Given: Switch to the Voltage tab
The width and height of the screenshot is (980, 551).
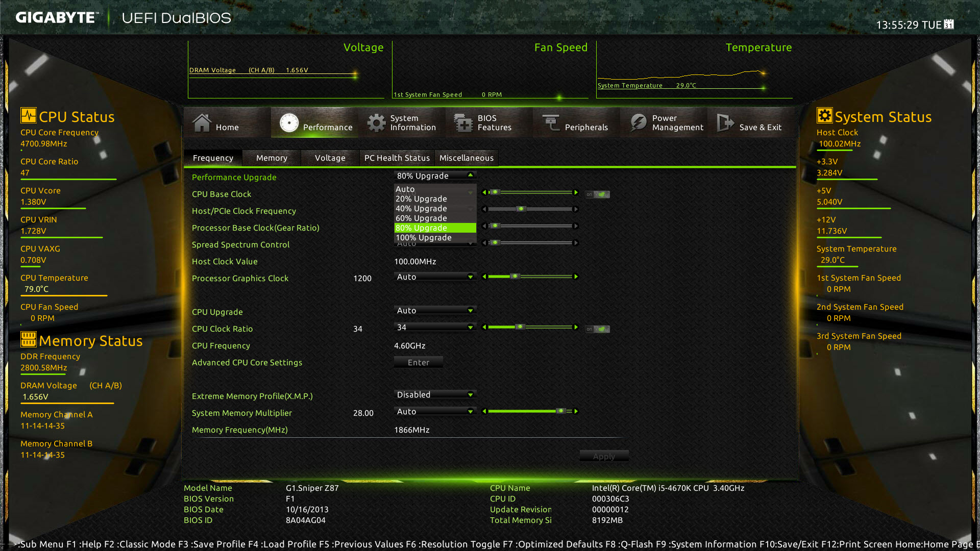Looking at the screenshot, I should 330,158.
